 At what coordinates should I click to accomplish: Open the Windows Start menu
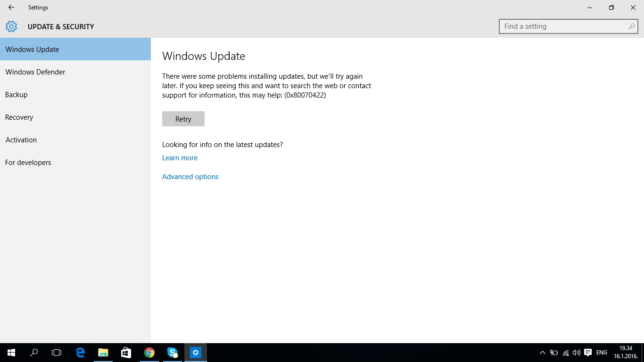pos(11,353)
